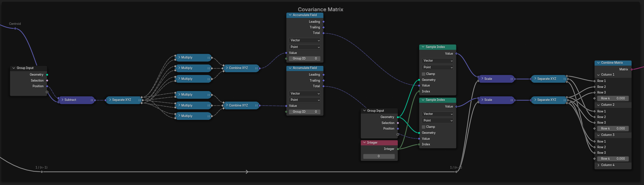Click Trailing output socket of upper Accumulate Field
644x185 pixels.
click(x=323, y=27)
